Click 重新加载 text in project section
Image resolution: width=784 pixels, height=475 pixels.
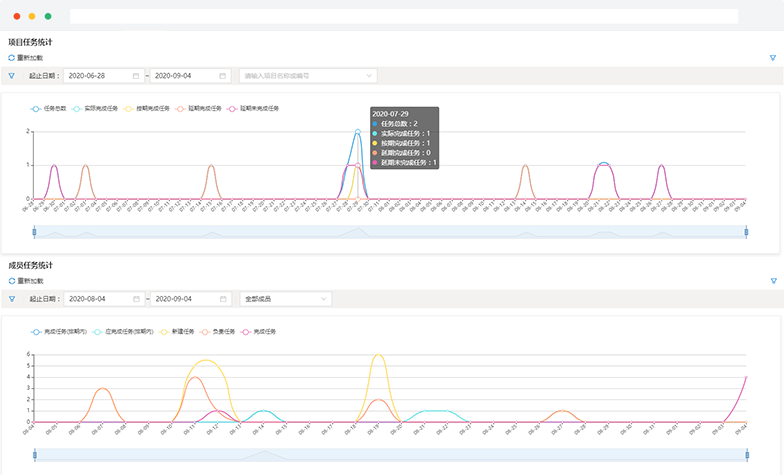tap(30, 58)
